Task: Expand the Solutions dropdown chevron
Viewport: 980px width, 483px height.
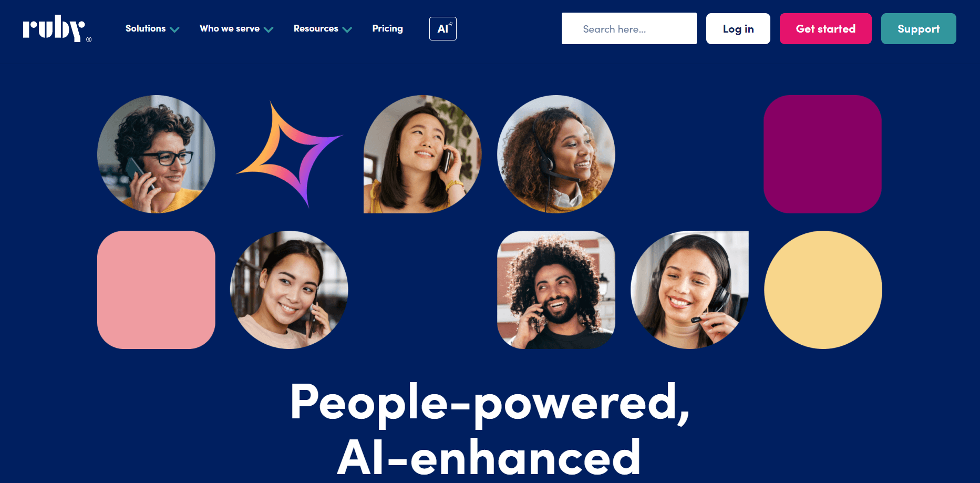Action: coord(175,29)
